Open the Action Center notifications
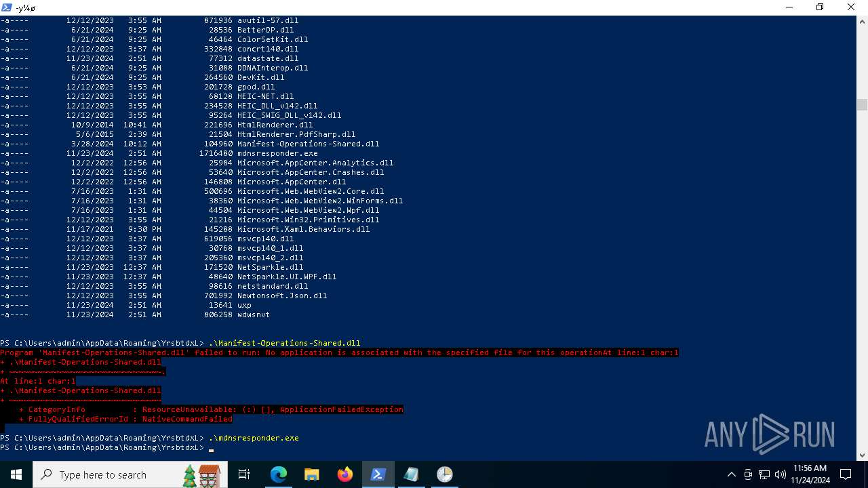The width and height of the screenshot is (868, 488). click(x=846, y=474)
